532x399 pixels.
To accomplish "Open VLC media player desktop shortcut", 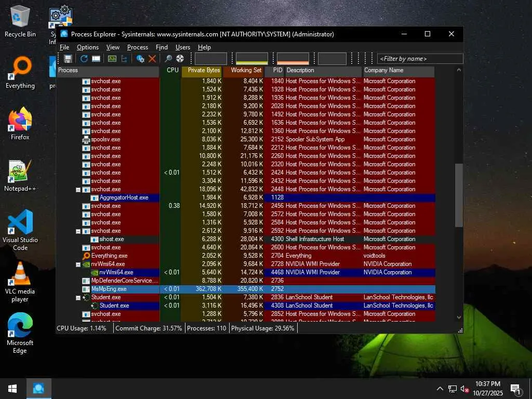I will [20, 282].
